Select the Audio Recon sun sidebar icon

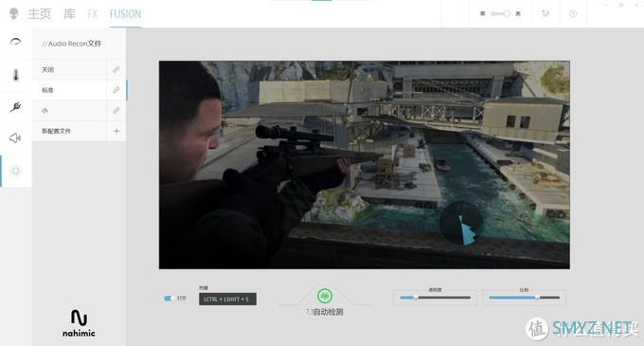pos(15,170)
